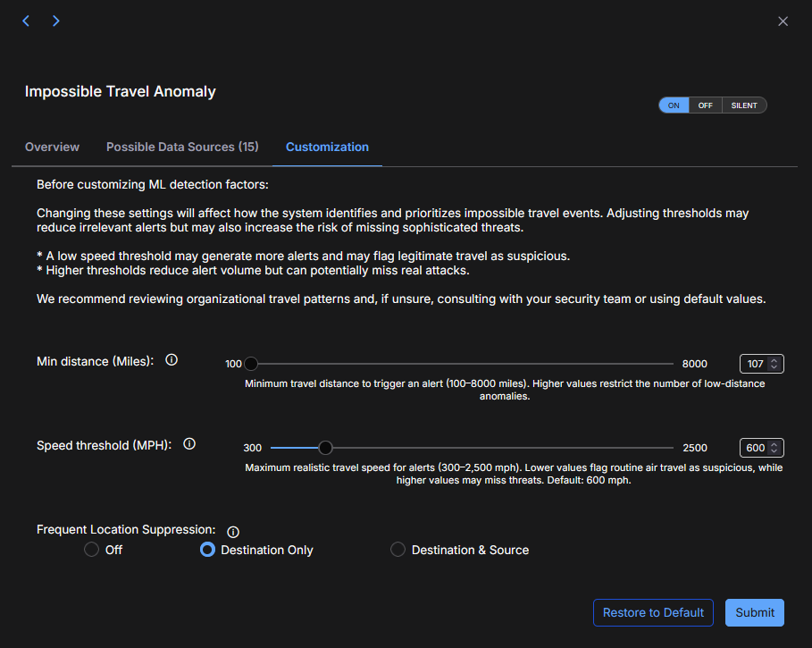Close the Impossible Travel Anomaly panel
Image resolution: width=812 pixels, height=648 pixels.
point(783,21)
